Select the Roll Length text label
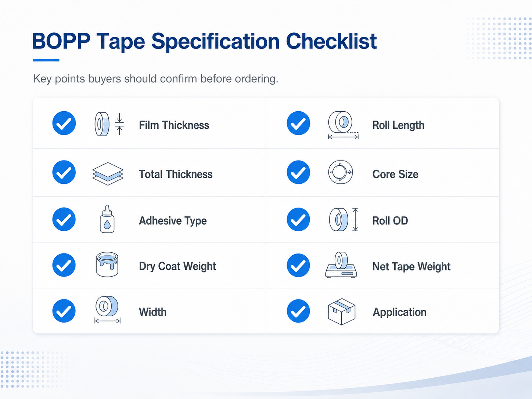This screenshot has height=399, width=532. coord(398,125)
